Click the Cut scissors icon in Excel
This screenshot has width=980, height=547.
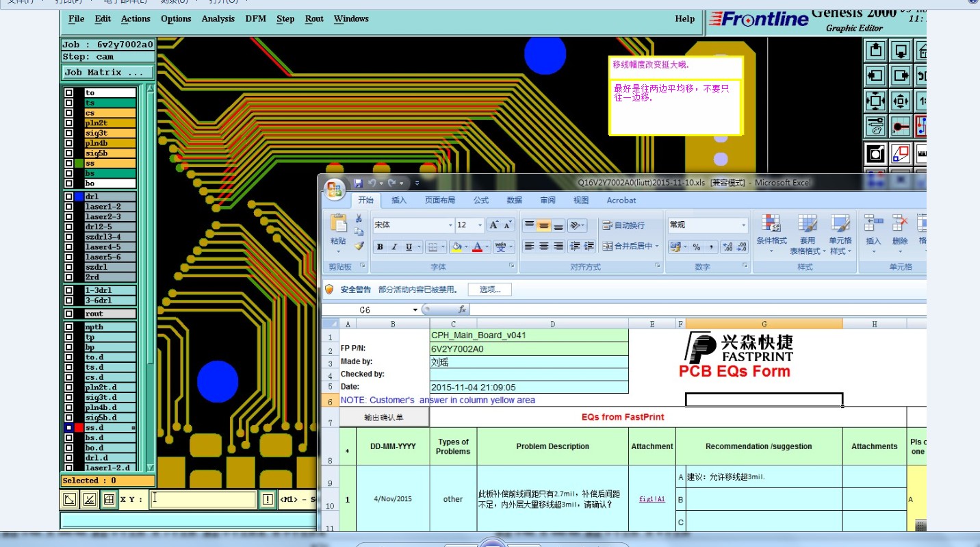tap(359, 218)
